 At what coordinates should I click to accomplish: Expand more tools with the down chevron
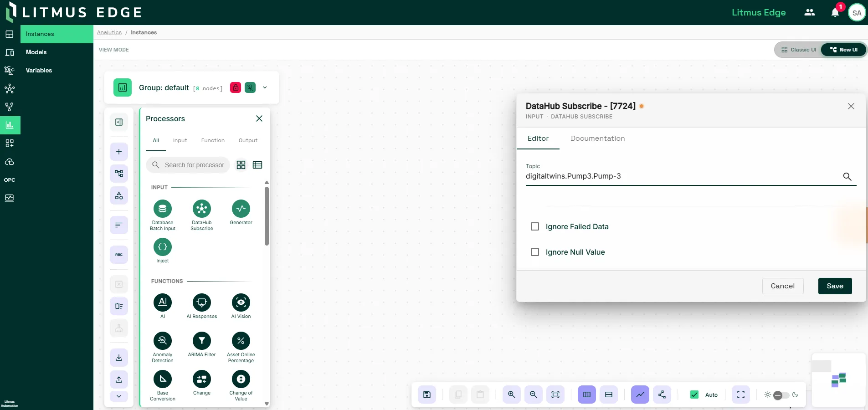pos(119,396)
